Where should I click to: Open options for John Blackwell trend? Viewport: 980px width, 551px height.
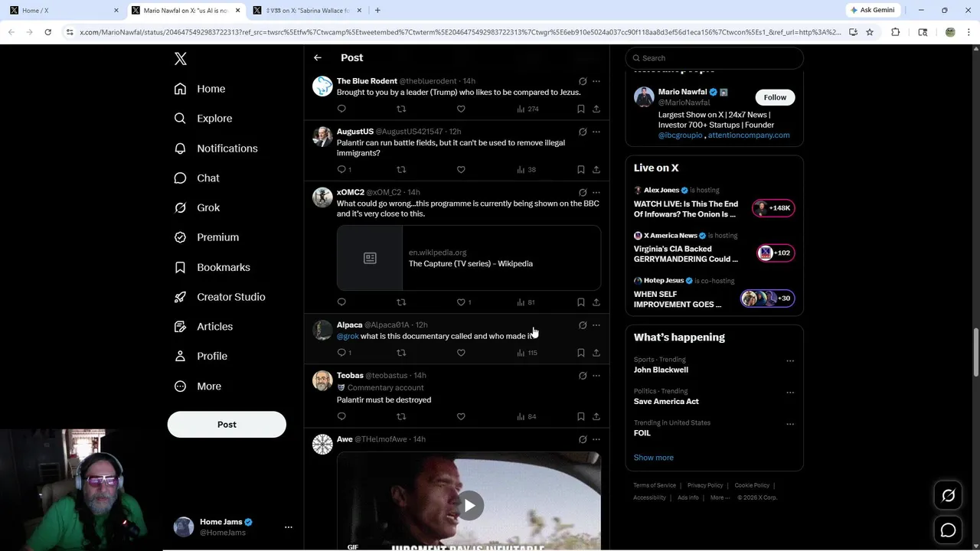pyautogui.click(x=790, y=360)
